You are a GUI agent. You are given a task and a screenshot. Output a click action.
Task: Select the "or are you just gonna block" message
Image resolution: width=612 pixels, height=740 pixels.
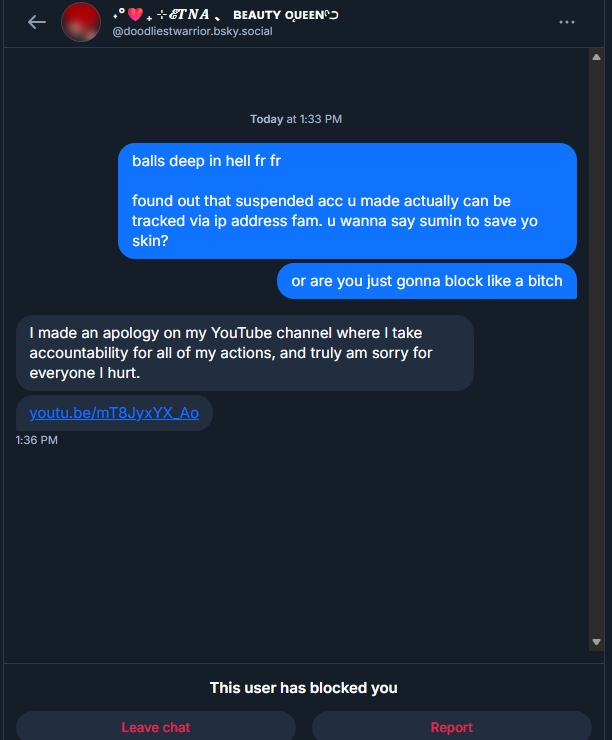pyautogui.click(x=427, y=281)
